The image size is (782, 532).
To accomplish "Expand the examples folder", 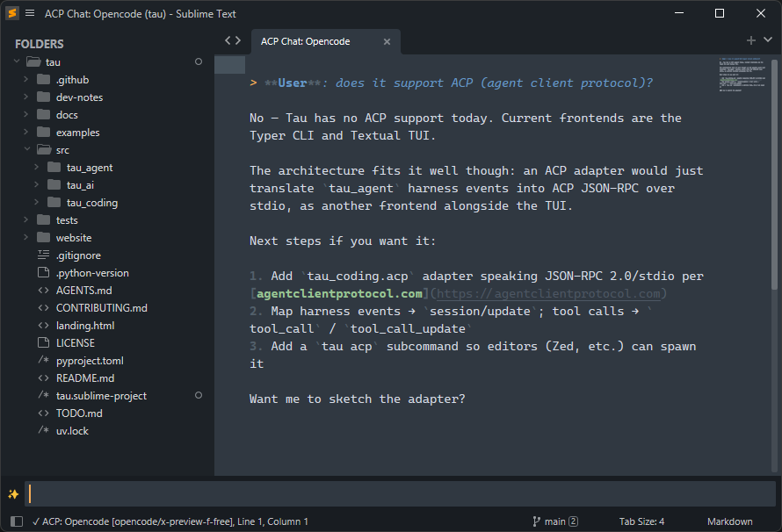I will point(26,132).
